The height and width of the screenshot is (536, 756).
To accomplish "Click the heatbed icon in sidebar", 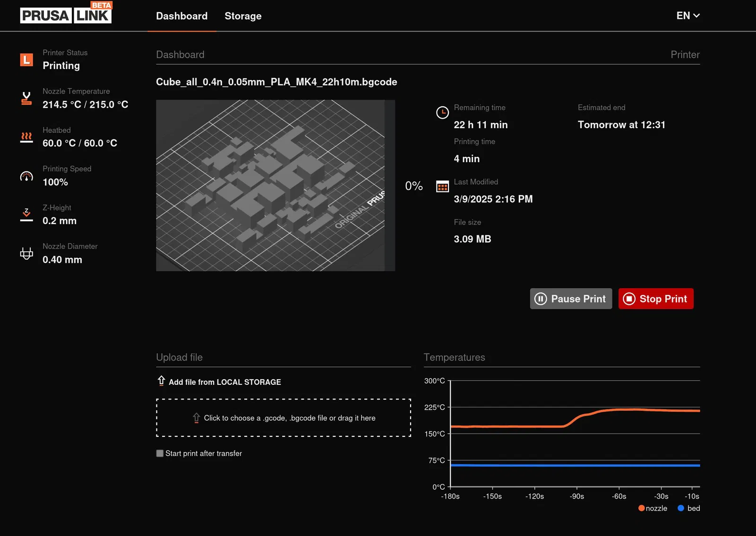I will (x=26, y=137).
